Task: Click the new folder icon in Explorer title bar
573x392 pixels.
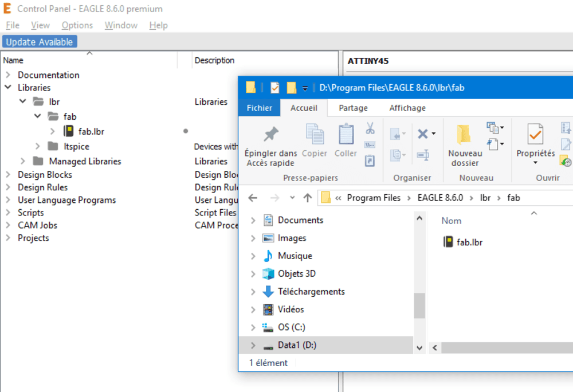Action: [291, 88]
